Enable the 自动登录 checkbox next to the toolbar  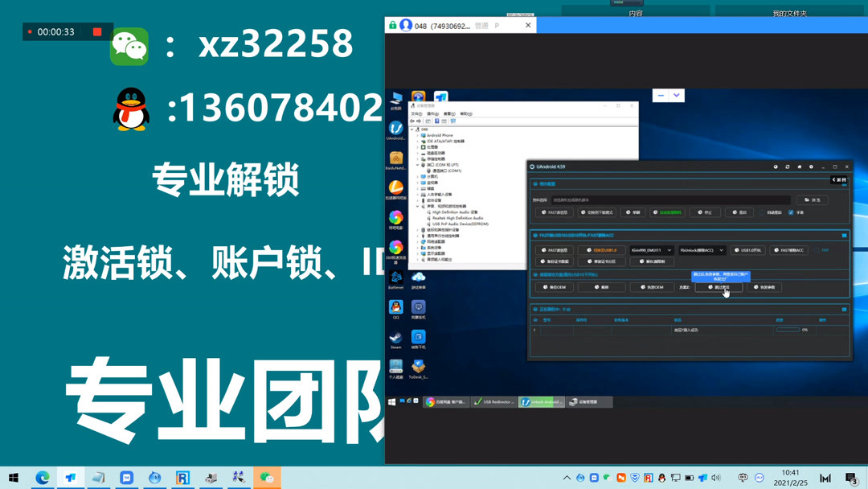(x=762, y=212)
